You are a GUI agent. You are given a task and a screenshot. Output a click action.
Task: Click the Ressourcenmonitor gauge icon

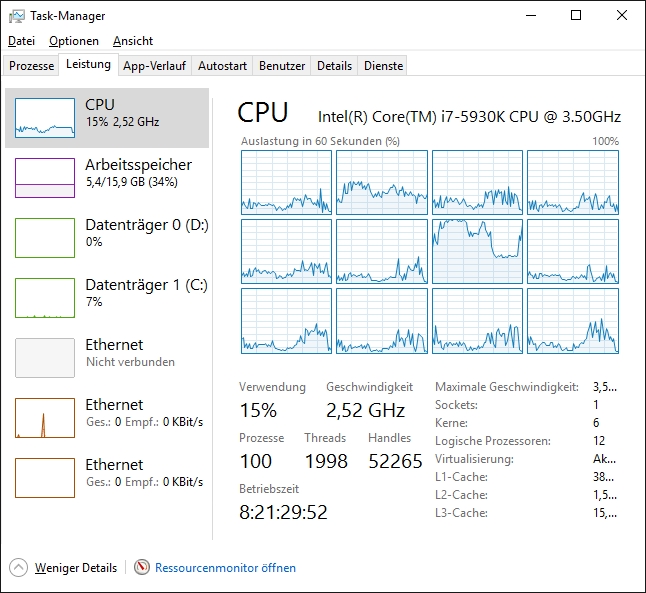coord(142,567)
